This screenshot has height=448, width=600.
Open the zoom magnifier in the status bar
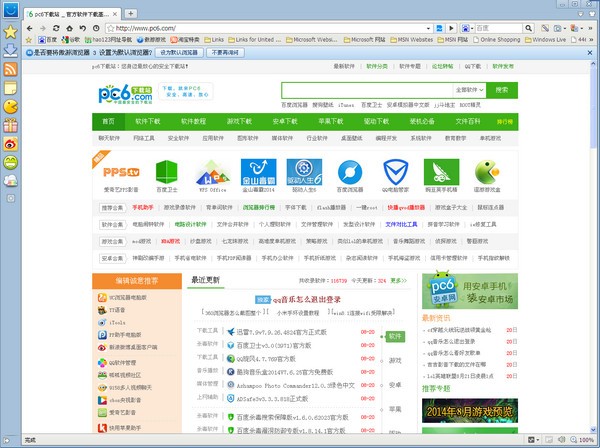click(574, 440)
